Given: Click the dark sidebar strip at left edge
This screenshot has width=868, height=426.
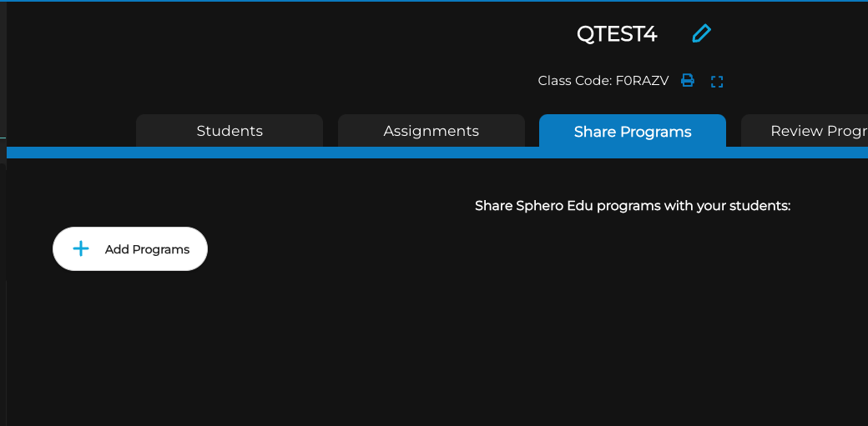Looking at the screenshot, I should pyautogui.click(x=3, y=213).
